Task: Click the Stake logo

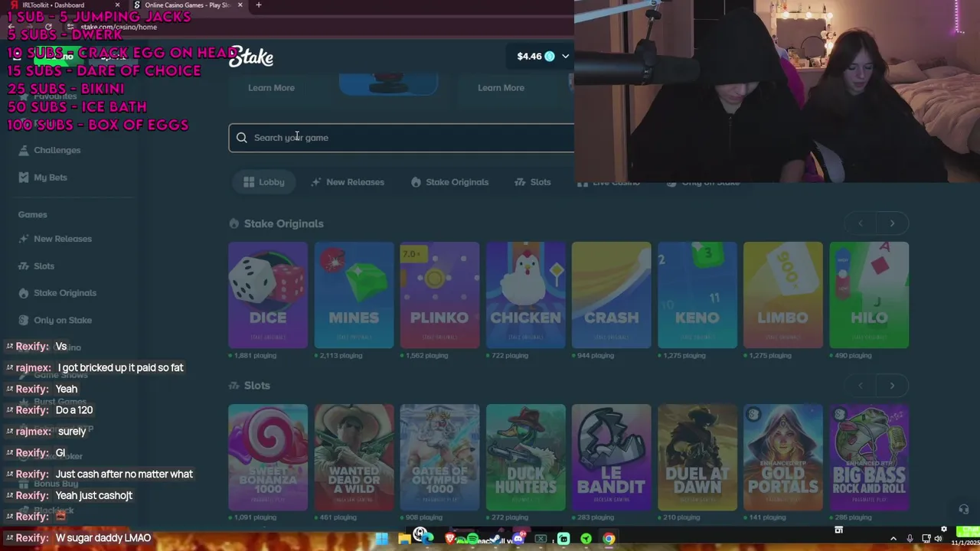Action: (251, 57)
